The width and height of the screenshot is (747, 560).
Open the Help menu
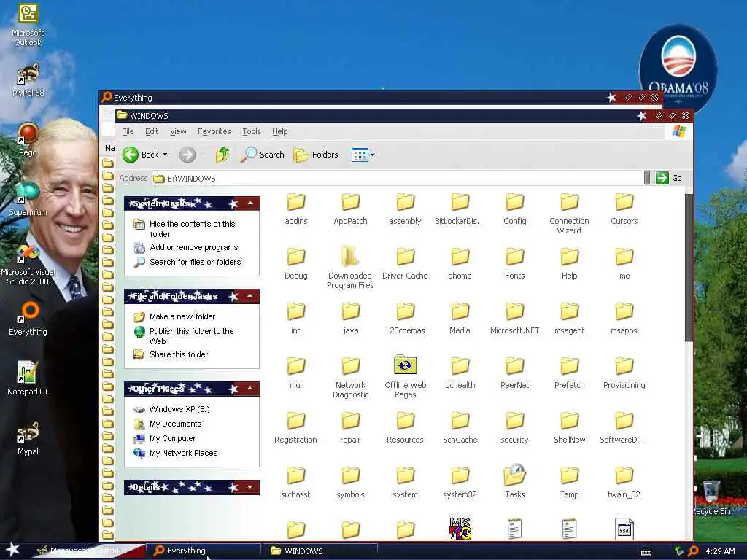click(279, 131)
